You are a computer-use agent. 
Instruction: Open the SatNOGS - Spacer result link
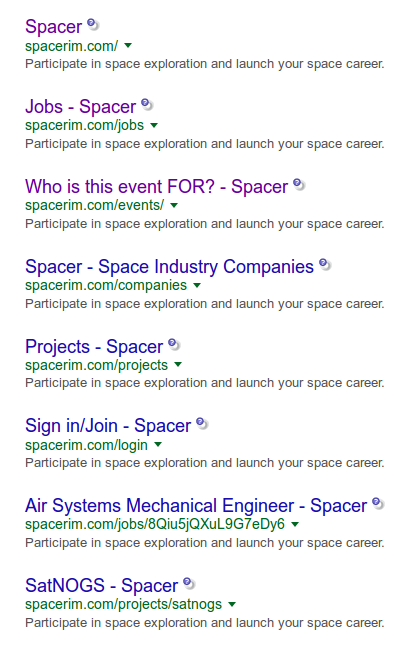(102, 585)
